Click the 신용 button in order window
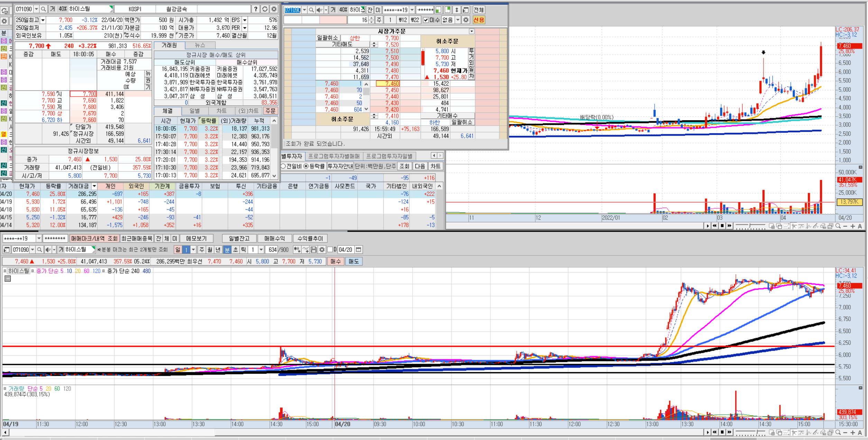Screen dimensions: 868x440 pos(479,20)
